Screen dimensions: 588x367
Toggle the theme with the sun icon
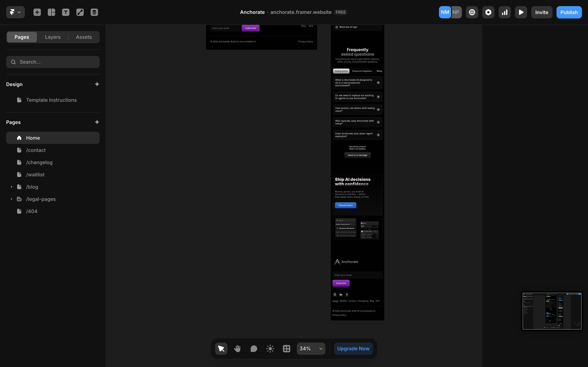tap(270, 348)
